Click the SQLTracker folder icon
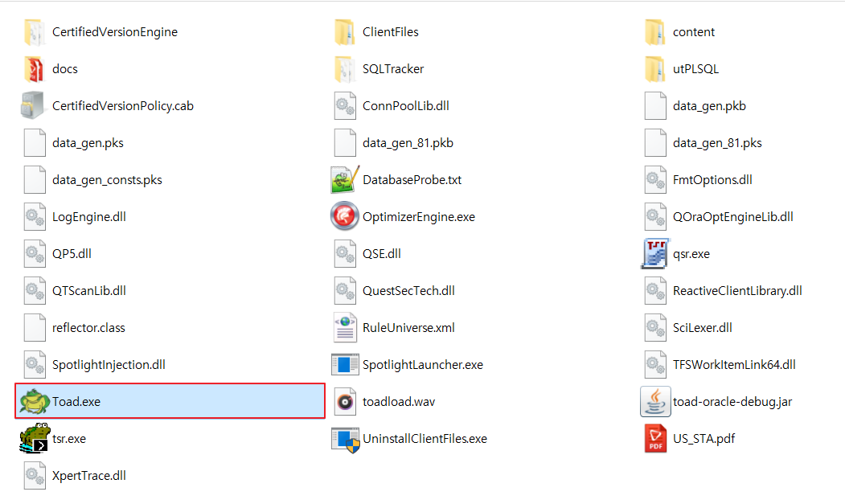Viewport: 845px width, 504px height. tap(345, 69)
